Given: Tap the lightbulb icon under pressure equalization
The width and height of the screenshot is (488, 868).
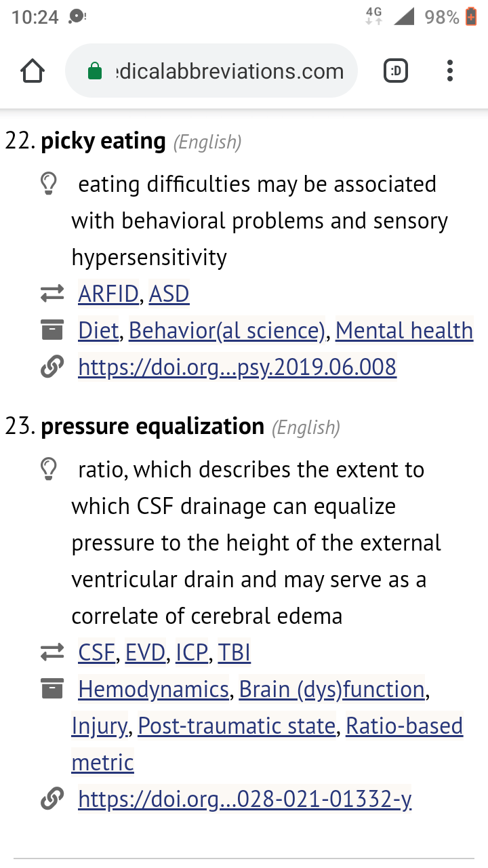Looking at the screenshot, I should click(48, 469).
